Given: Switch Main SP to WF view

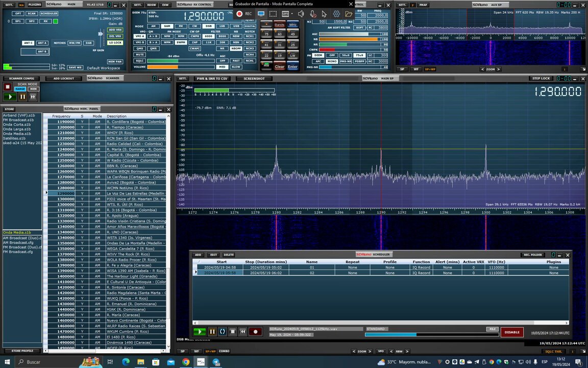Looking at the screenshot, I should (x=197, y=352).
